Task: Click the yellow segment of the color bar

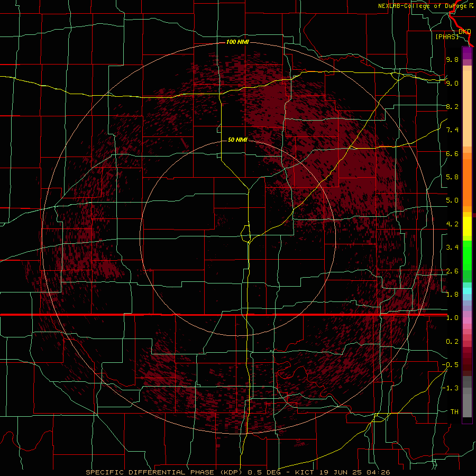Action: point(467,226)
